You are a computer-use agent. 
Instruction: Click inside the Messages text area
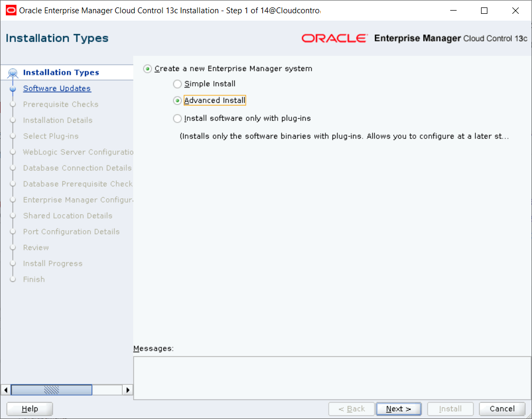click(x=332, y=378)
